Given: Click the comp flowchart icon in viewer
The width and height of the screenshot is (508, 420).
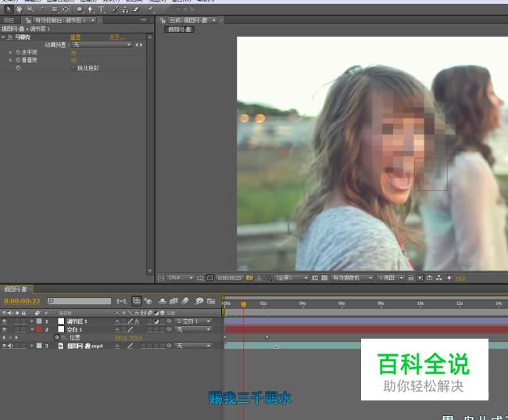Looking at the screenshot, I should [x=439, y=278].
